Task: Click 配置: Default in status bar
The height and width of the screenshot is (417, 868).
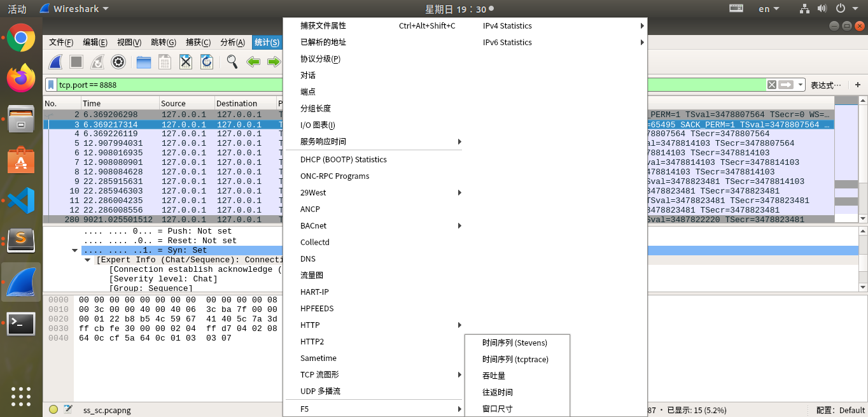Action: pyautogui.click(x=841, y=410)
